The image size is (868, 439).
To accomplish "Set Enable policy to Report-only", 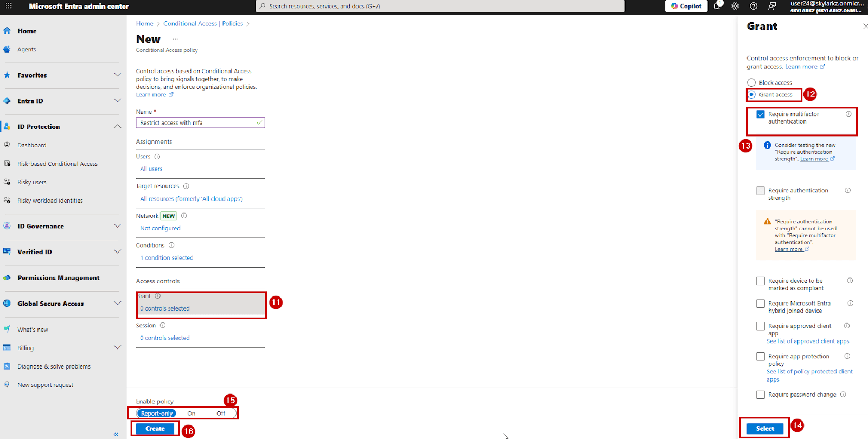I will coord(157,414).
